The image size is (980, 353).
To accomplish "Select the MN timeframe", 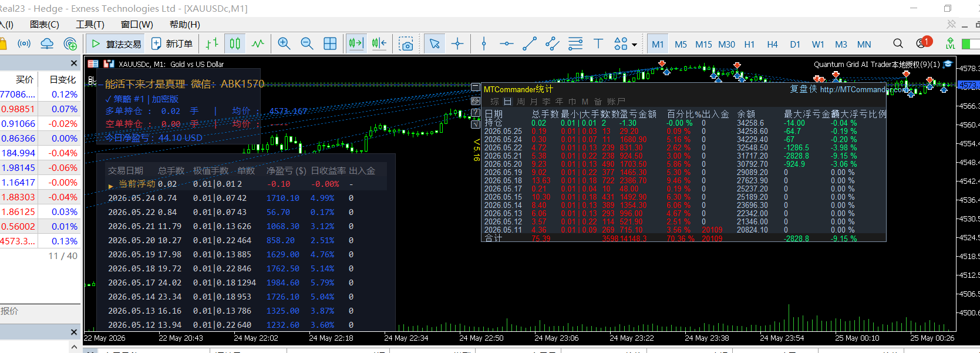I will coord(864,44).
